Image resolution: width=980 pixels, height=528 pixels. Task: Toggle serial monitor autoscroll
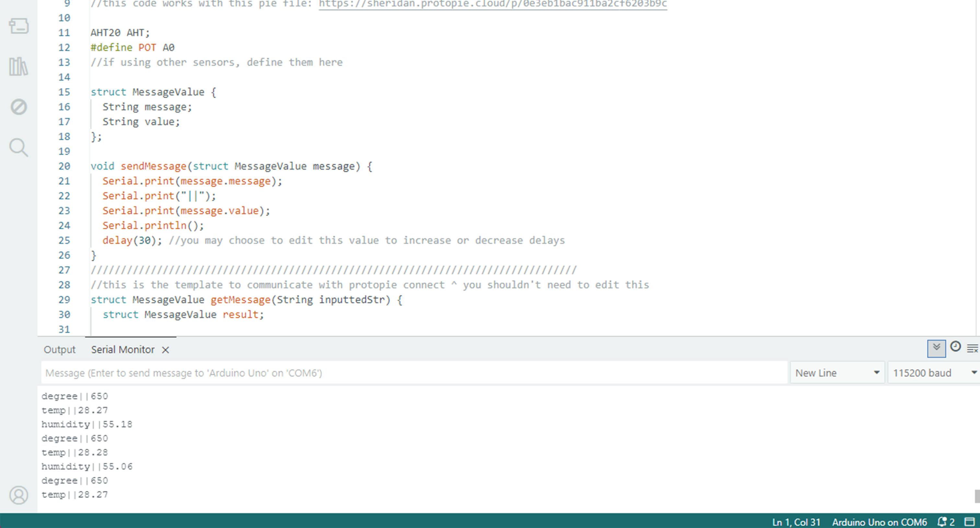tap(936, 348)
